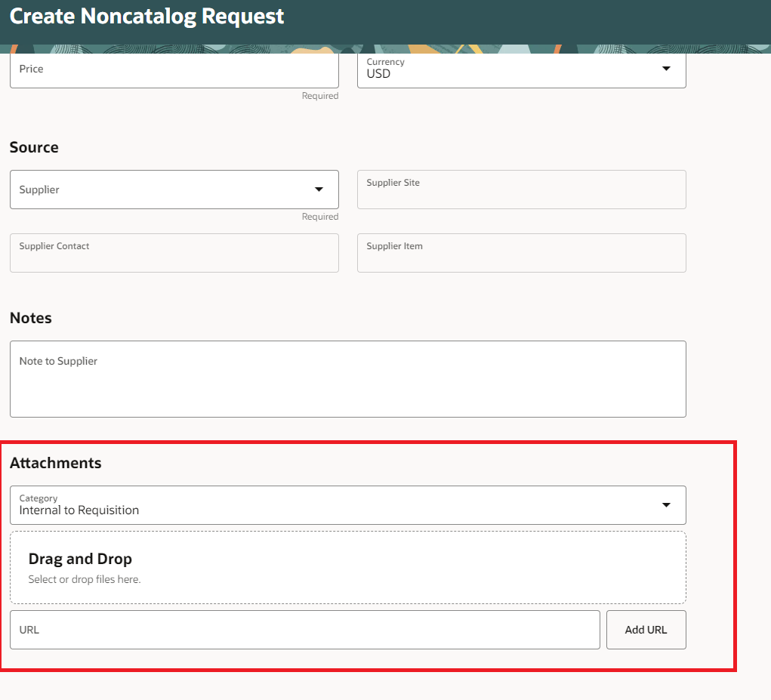Click inside the Note to Supplier box
This screenshot has height=700, width=771.
pos(347,378)
